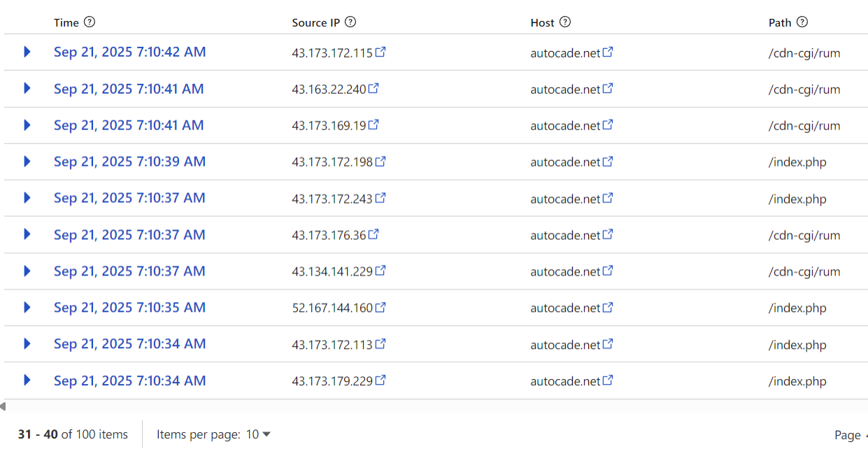Click the help icon next to Time
Viewport: 868px width, 456px height.
(x=90, y=22)
